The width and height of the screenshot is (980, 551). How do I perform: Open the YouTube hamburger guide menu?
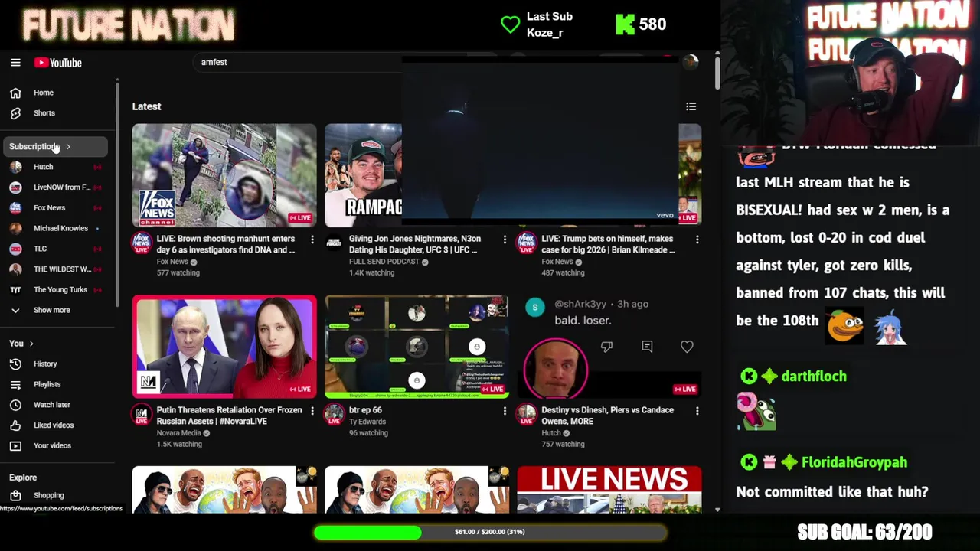15,63
